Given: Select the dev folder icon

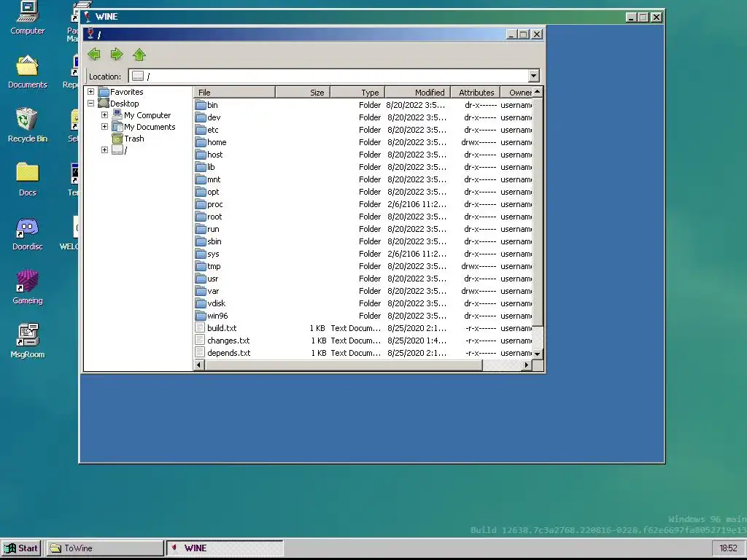Looking at the screenshot, I should point(201,117).
